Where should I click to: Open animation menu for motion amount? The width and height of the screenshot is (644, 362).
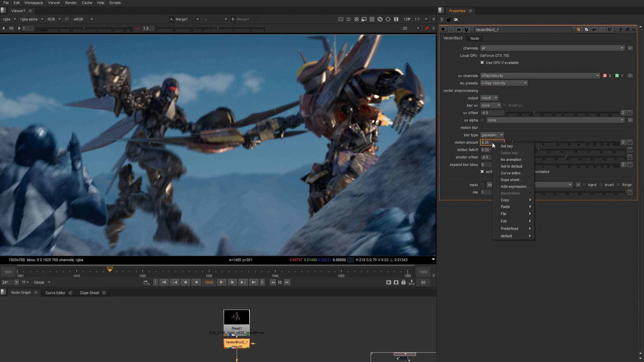pos(630,142)
